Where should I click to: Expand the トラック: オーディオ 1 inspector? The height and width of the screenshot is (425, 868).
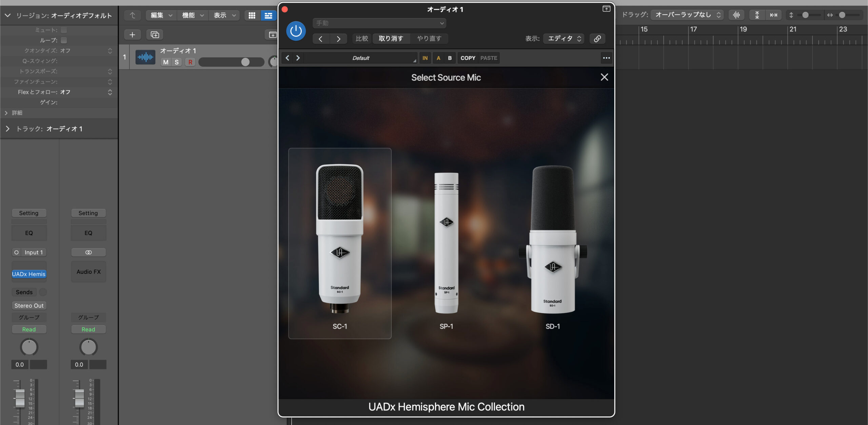[7, 129]
